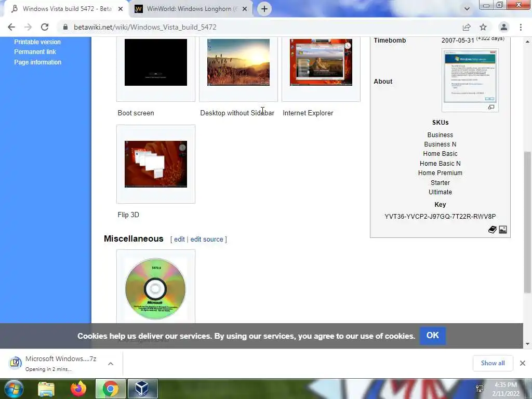Select the Windows Vista build 5472 tab

67,9
